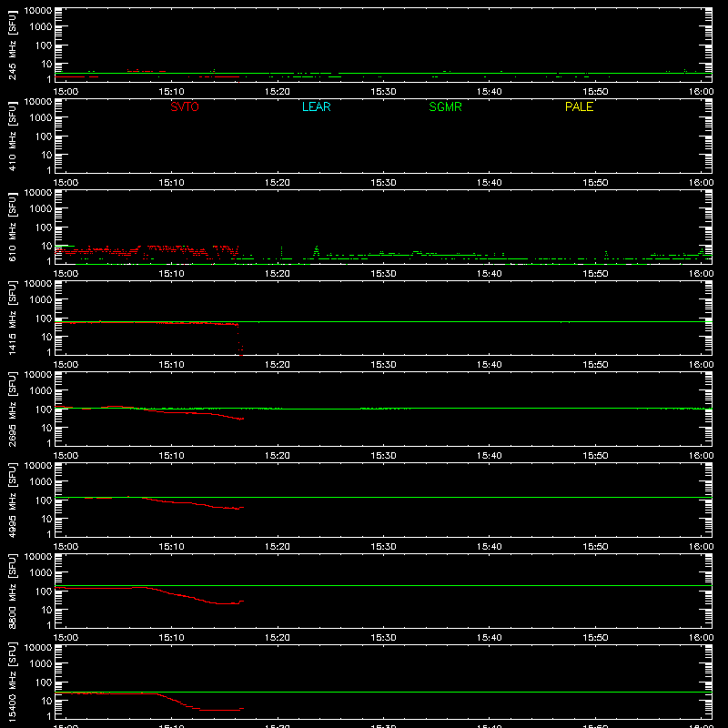The width and height of the screenshot is (728, 728).
Task: Click the 100 tick of the 4995 MHz axis
Action: pos(44,500)
